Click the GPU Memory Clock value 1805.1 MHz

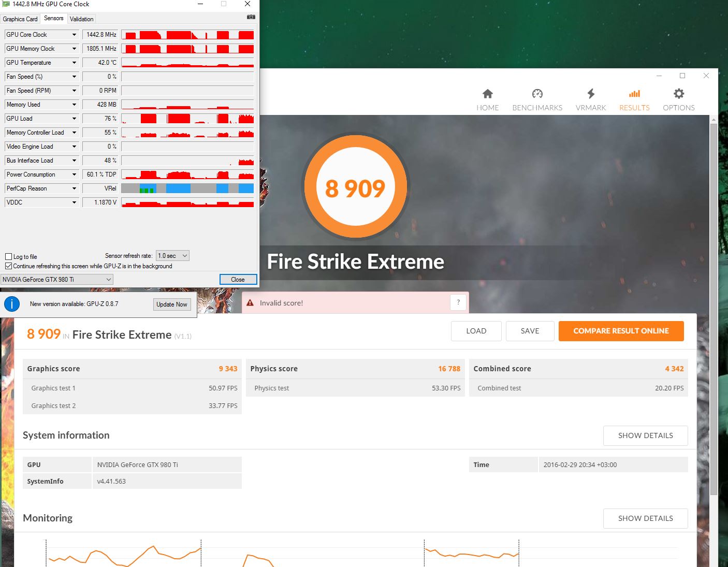pos(100,49)
